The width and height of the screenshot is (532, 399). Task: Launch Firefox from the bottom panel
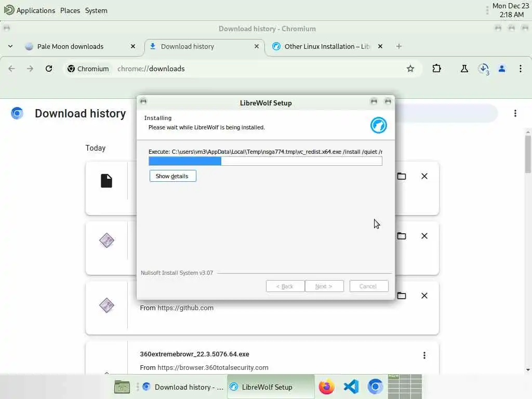[326, 387]
